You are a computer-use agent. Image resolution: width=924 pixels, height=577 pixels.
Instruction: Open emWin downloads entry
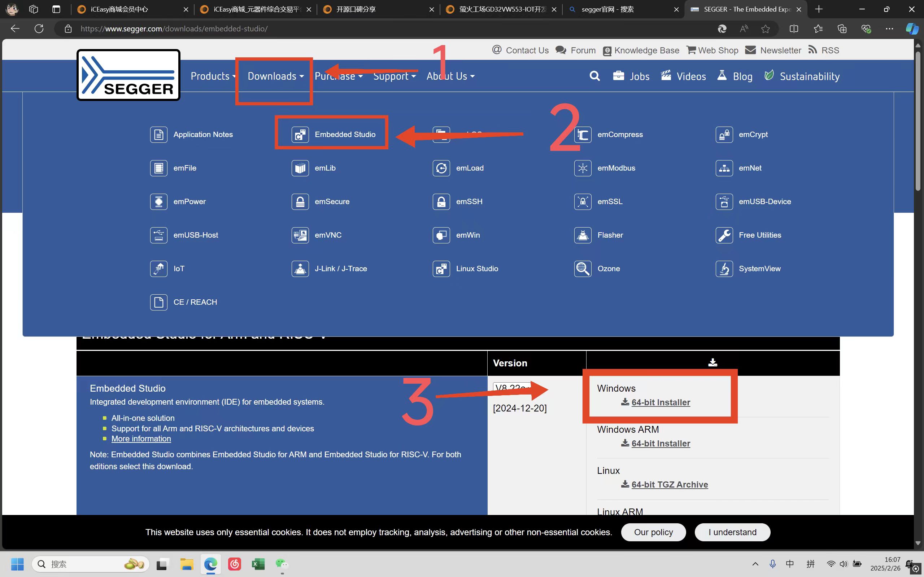click(467, 235)
